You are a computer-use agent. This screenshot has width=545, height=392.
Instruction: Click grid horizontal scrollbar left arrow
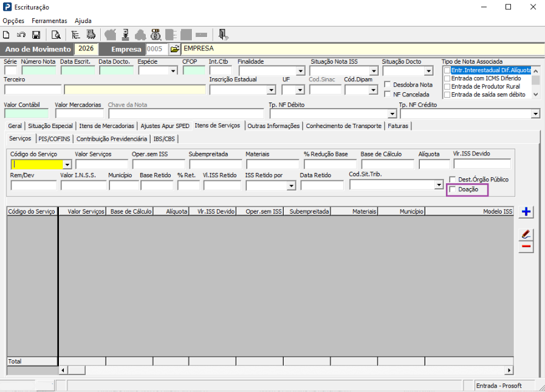coord(63,370)
